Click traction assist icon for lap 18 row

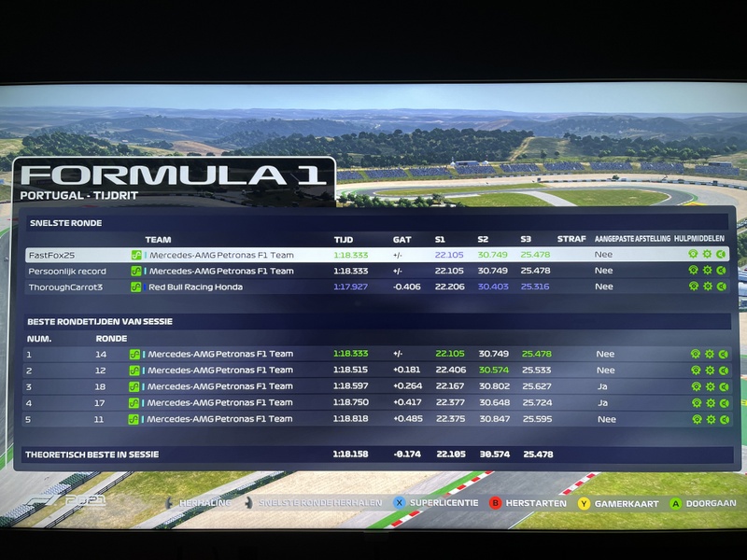pos(697,386)
